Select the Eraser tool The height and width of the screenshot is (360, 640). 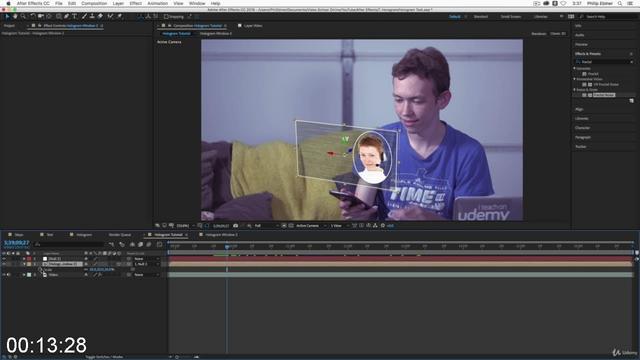tap(100, 16)
